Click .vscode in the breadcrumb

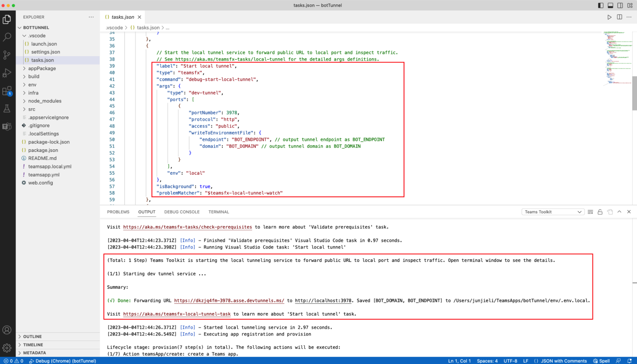114,28
